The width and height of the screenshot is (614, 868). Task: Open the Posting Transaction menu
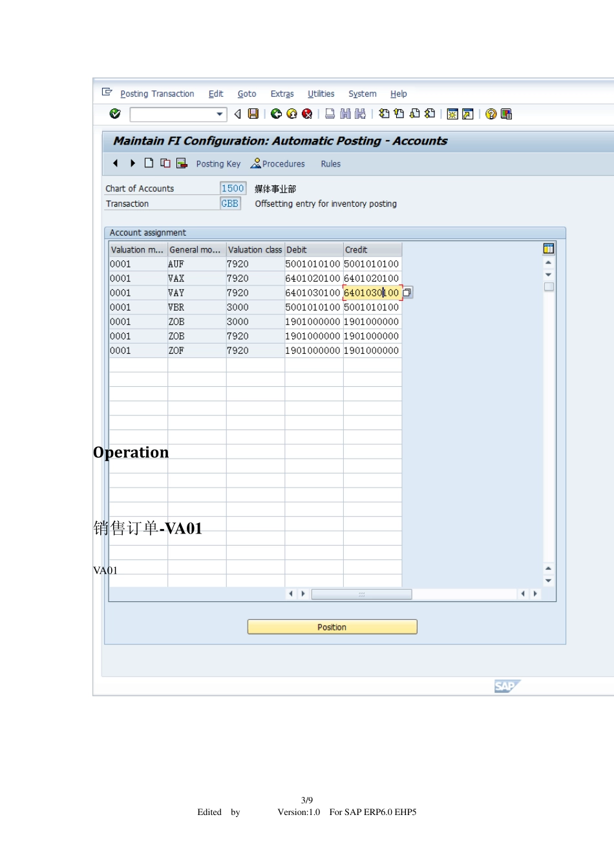click(157, 94)
